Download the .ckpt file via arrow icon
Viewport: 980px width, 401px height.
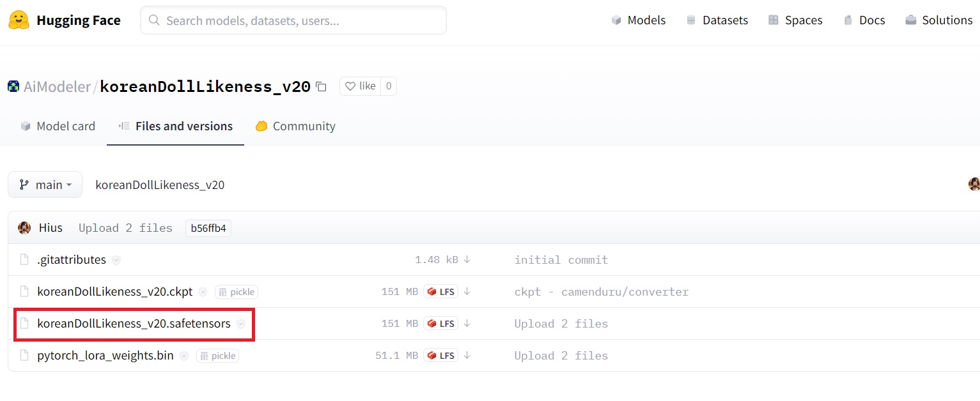pos(467,292)
